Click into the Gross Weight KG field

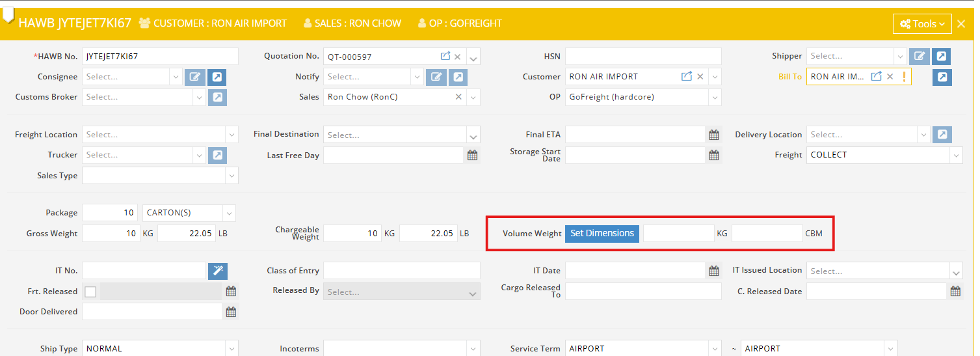click(x=111, y=234)
